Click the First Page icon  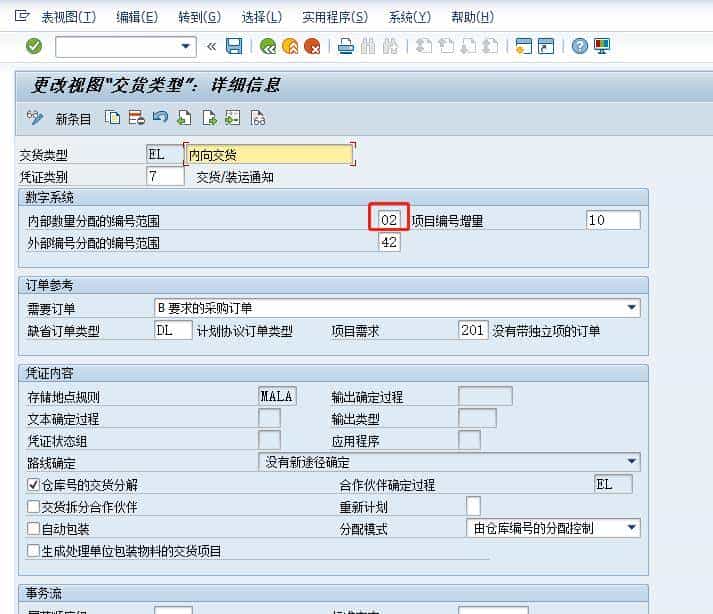click(x=424, y=46)
